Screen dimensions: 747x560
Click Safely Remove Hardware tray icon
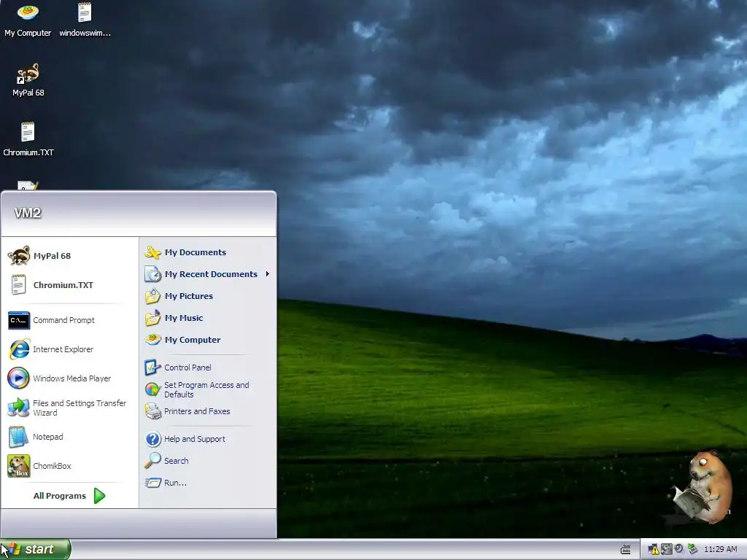click(692, 549)
